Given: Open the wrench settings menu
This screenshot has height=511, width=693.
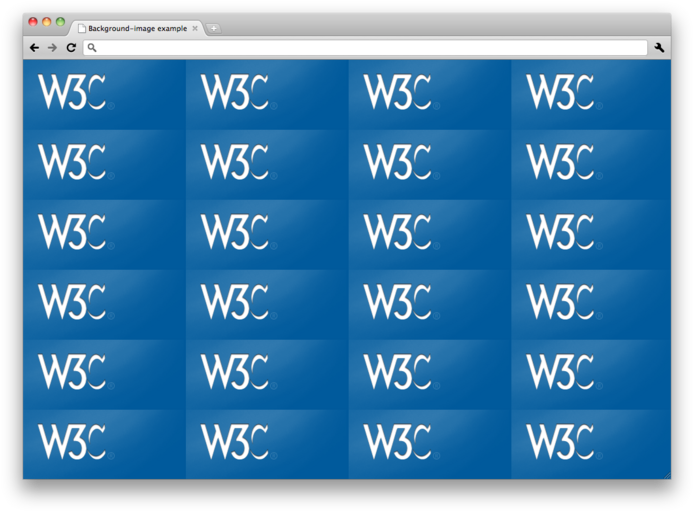Looking at the screenshot, I should [659, 48].
